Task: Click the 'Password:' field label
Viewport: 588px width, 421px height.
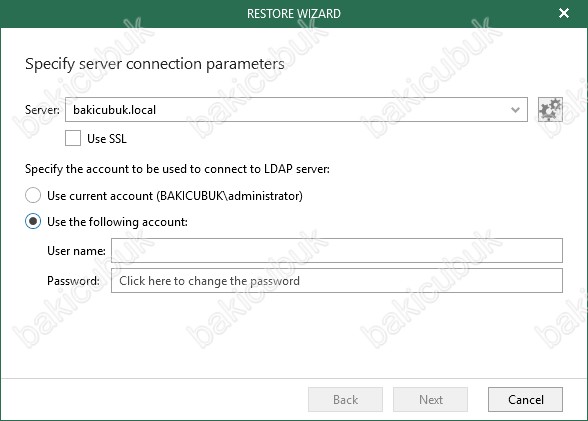Action: pyautogui.click(x=74, y=281)
